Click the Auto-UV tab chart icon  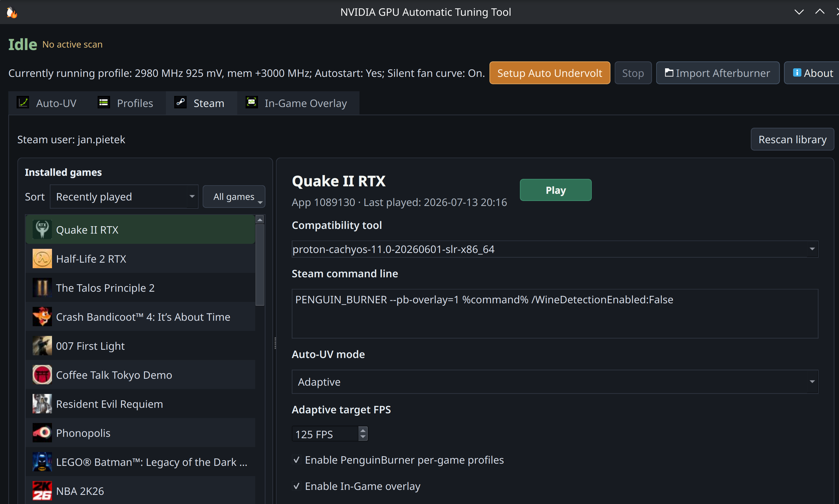point(23,103)
